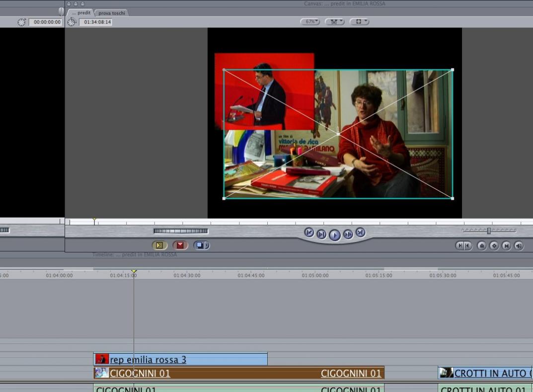Click center point of Canvas wireframe

(338, 134)
